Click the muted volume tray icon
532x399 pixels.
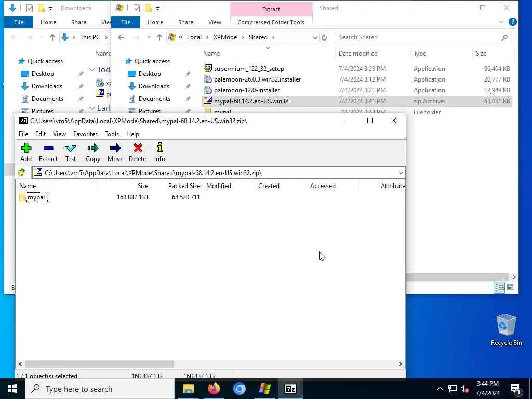pyautogui.click(x=464, y=389)
